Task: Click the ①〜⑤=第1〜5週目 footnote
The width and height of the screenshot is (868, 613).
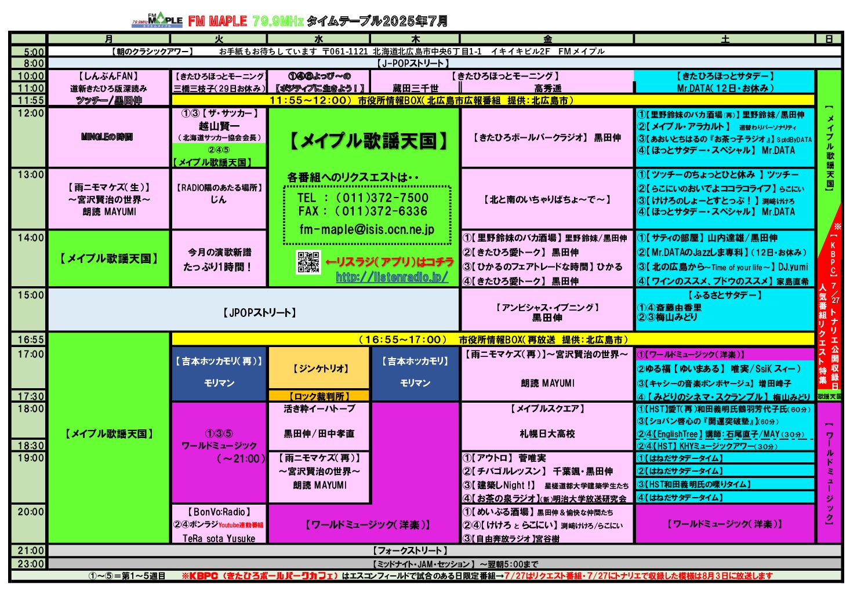Action: pos(127,576)
